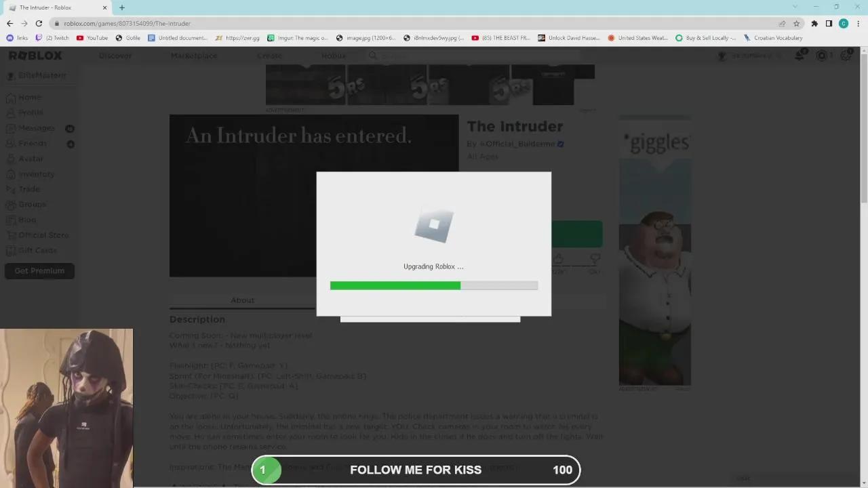This screenshot has width=868, height=488.
Task: Dislike the game with thumbs down
Action: [x=595, y=260]
